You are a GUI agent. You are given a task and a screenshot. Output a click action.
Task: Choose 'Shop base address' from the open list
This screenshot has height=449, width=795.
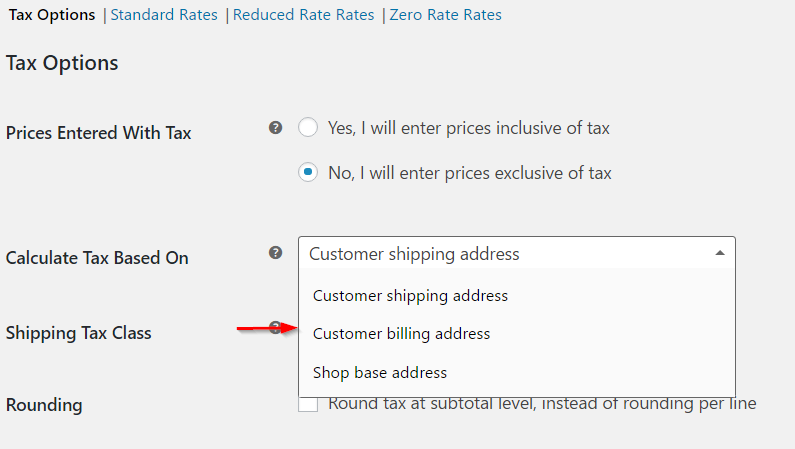pyautogui.click(x=380, y=373)
